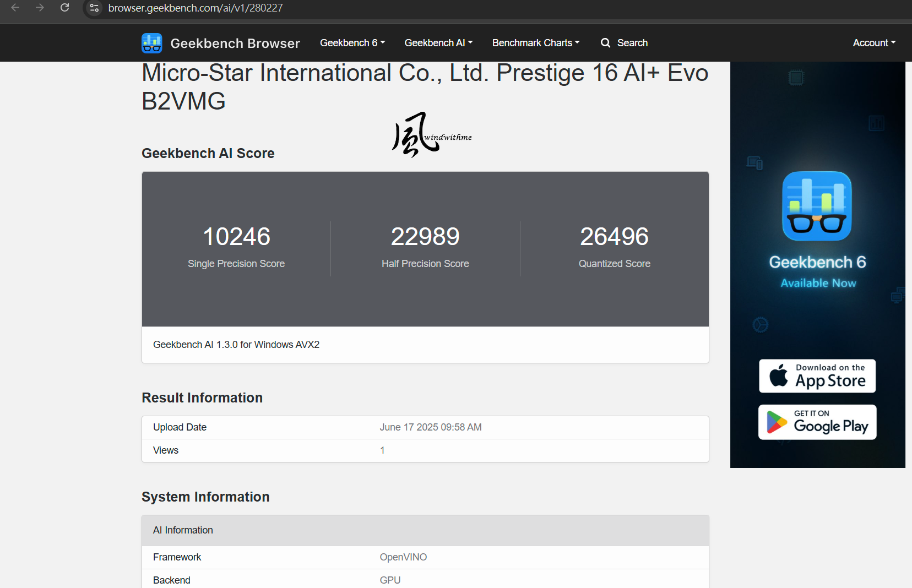The image size is (912, 588).
Task: Open the Geekbench AI dropdown menu
Action: click(438, 43)
